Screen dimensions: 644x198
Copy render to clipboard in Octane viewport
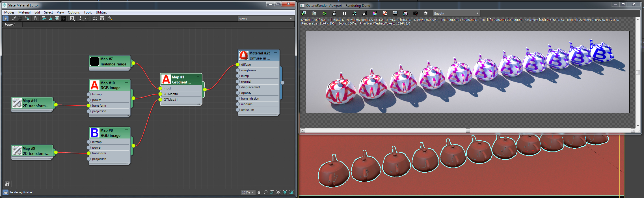314,13
